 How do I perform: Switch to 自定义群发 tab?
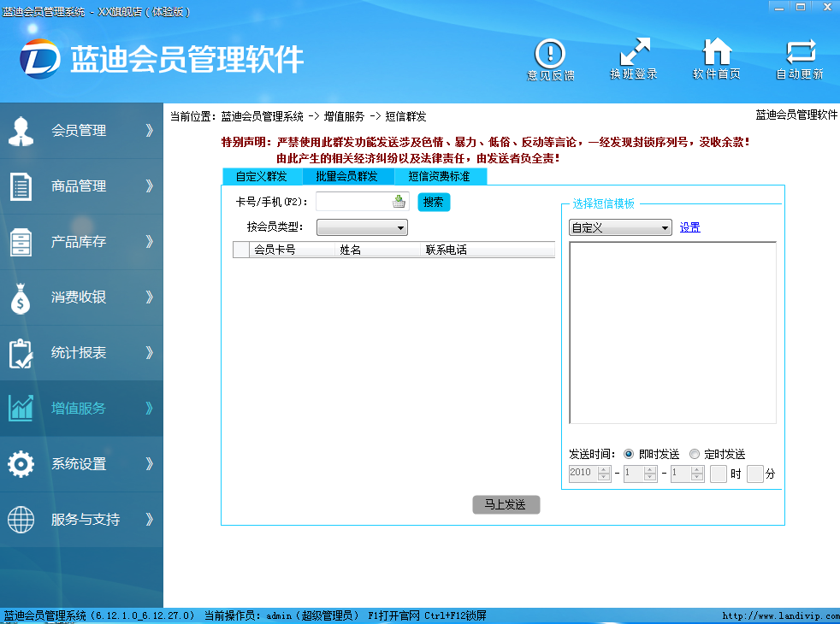[x=262, y=176]
